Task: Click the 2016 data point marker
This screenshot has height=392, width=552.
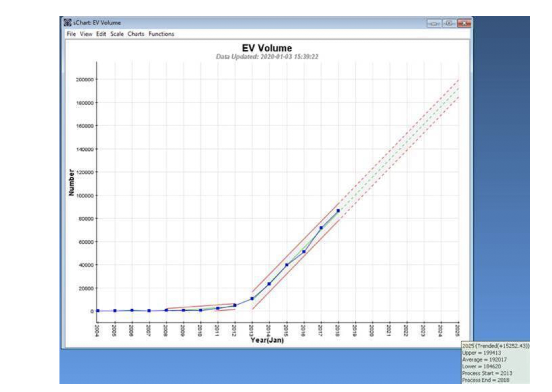Action: [x=303, y=251]
